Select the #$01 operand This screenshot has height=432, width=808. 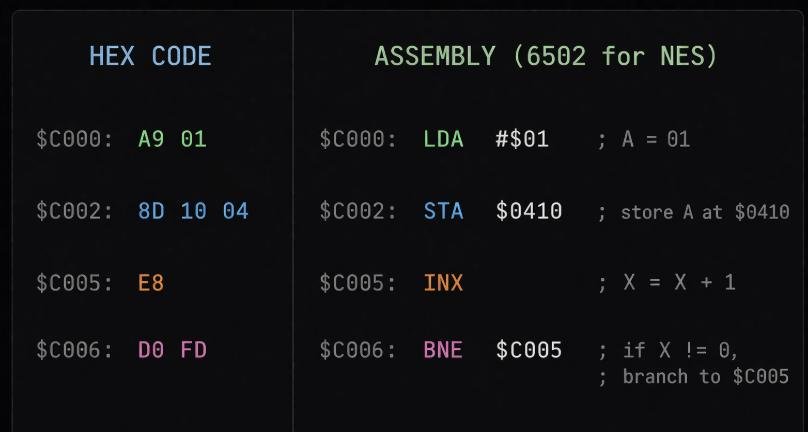tap(522, 139)
